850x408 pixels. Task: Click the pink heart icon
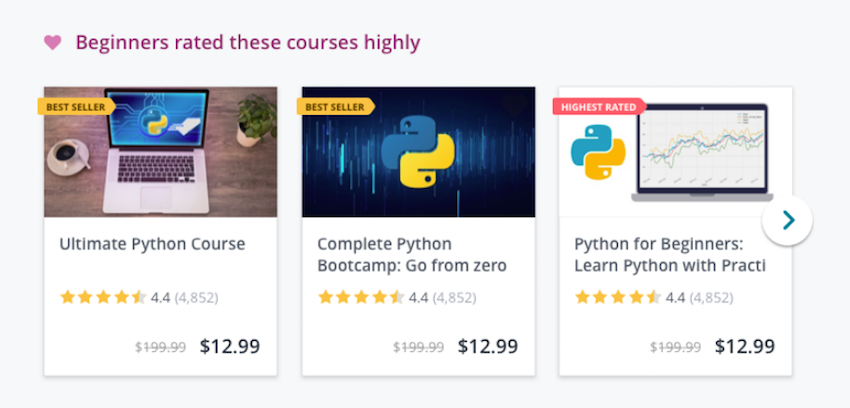53,42
